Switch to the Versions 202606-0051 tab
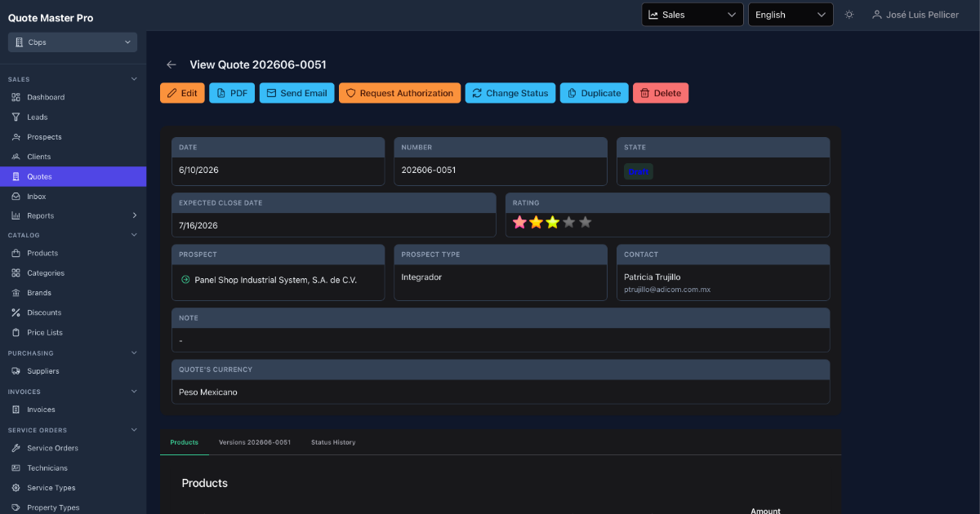 (x=255, y=442)
